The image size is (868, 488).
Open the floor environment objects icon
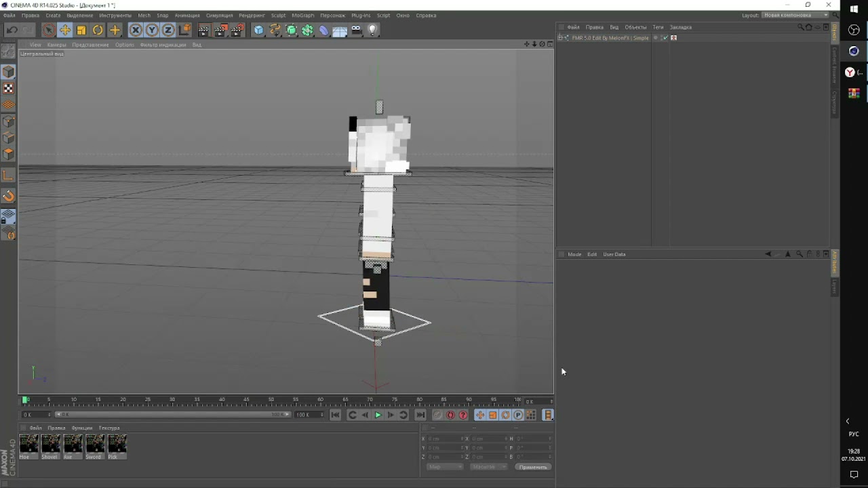pyautogui.click(x=340, y=30)
